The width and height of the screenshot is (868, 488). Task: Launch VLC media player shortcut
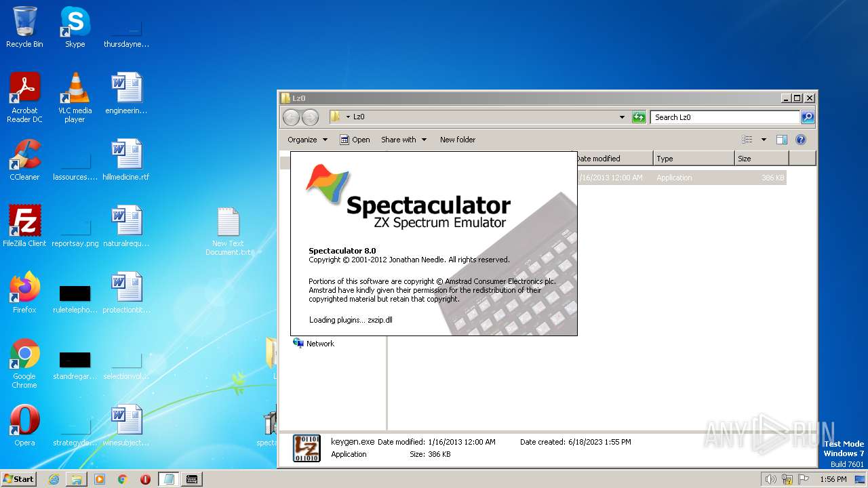[75, 97]
